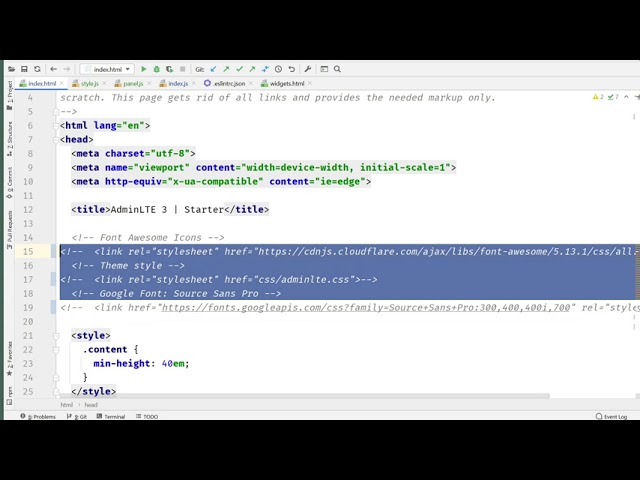640x480 pixels.
Task: Collapse the style tag fold on line 21
Action: pos(56,336)
